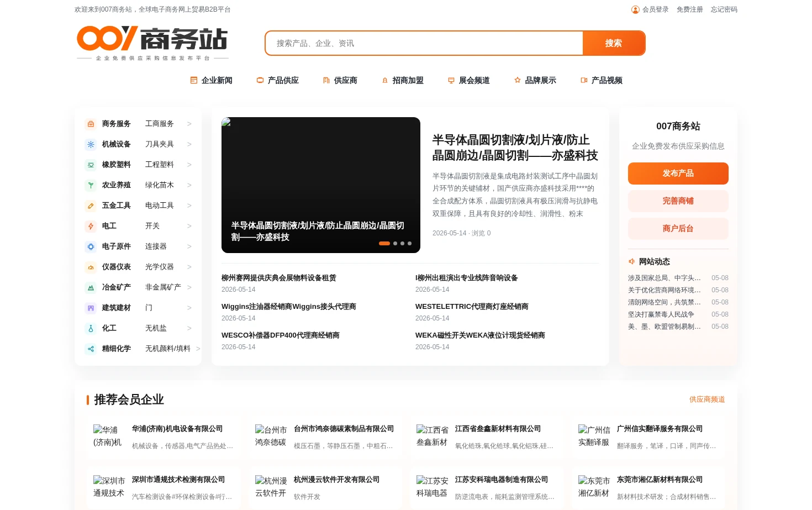Click the 五金工具 tool icon
The width and height of the screenshot is (812, 510).
(91, 206)
